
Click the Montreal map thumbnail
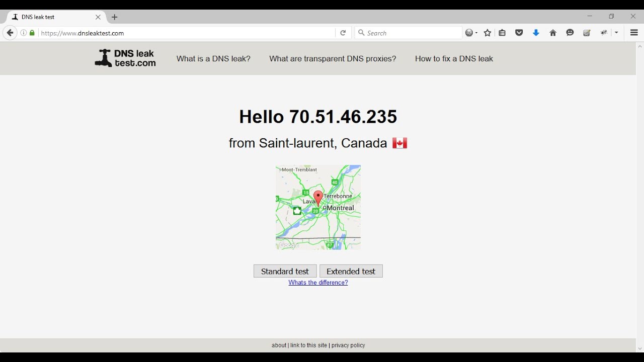[x=318, y=207]
